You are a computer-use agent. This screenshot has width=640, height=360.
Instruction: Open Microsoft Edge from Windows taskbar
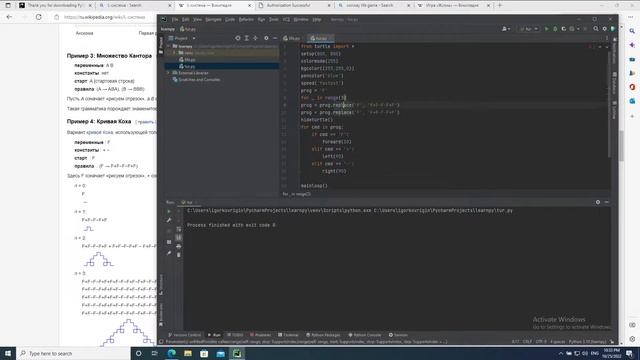pos(171,353)
